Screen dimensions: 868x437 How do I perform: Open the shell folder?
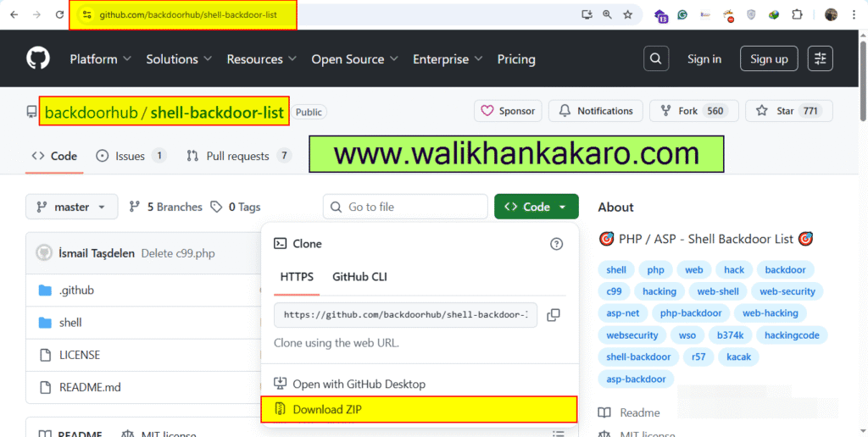click(70, 323)
